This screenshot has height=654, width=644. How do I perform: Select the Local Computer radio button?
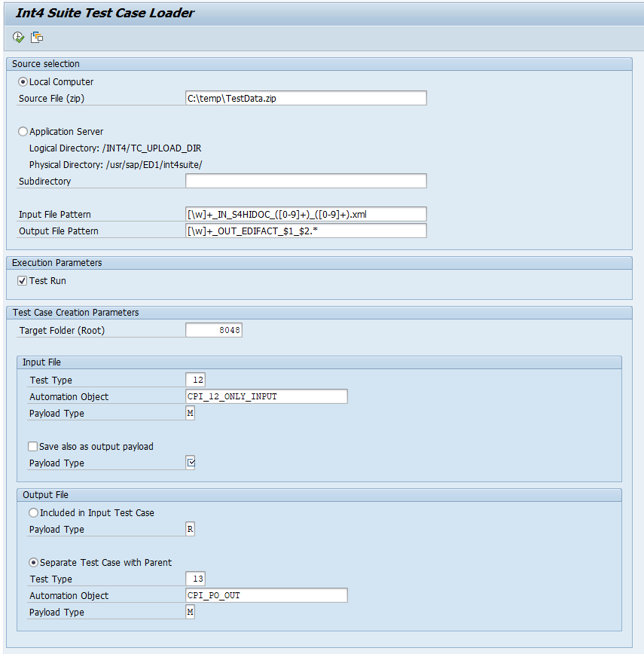tap(23, 81)
